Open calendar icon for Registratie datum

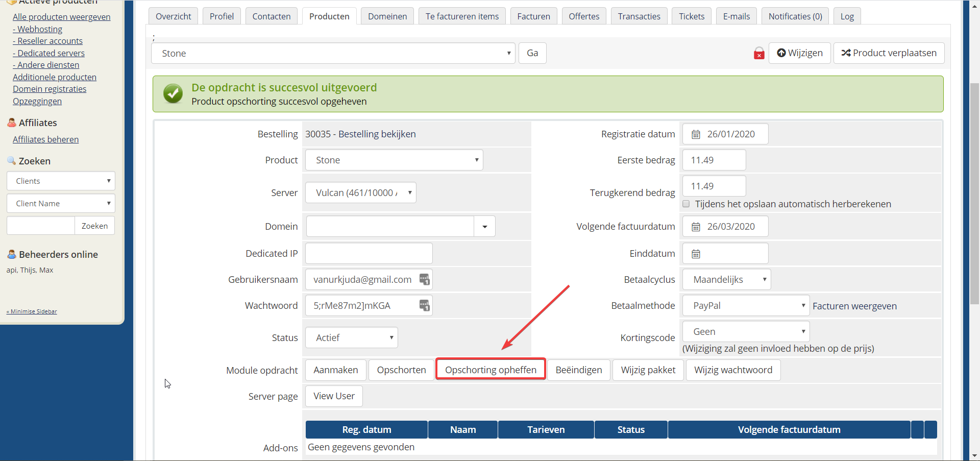[x=696, y=134]
